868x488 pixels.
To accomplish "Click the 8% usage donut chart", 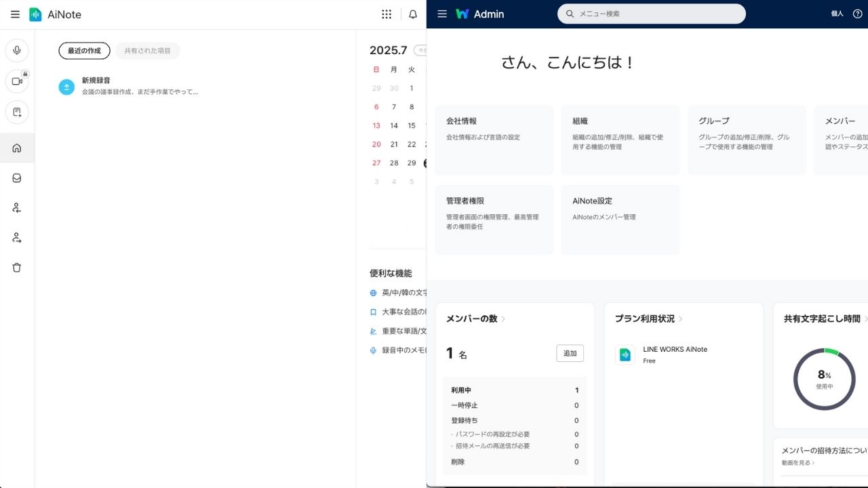I will pyautogui.click(x=824, y=379).
